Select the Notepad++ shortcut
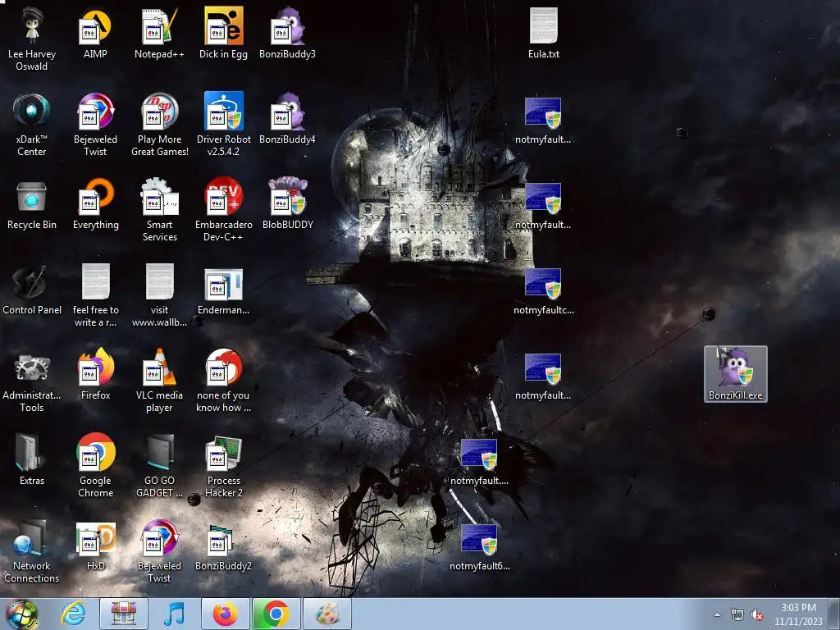Screen dimensions: 840x630 159,34
